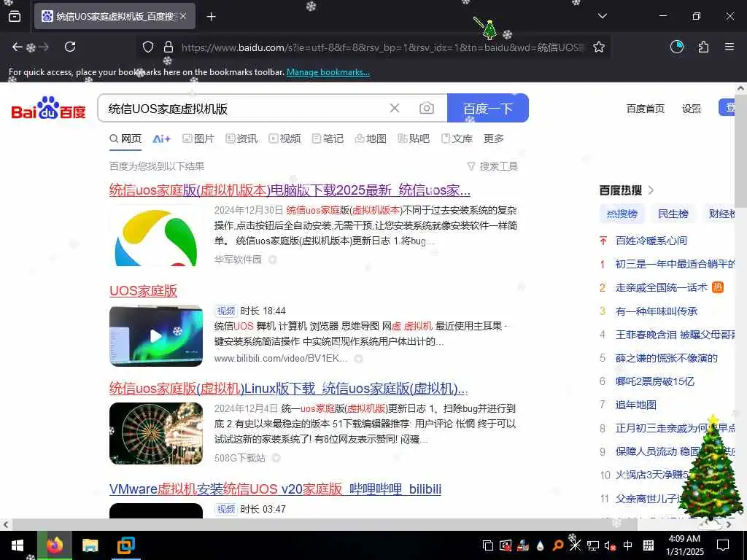Switch to the 视频 tab
Image resolution: width=747 pixels, height=560 pixels.
(x=285, y=139)
